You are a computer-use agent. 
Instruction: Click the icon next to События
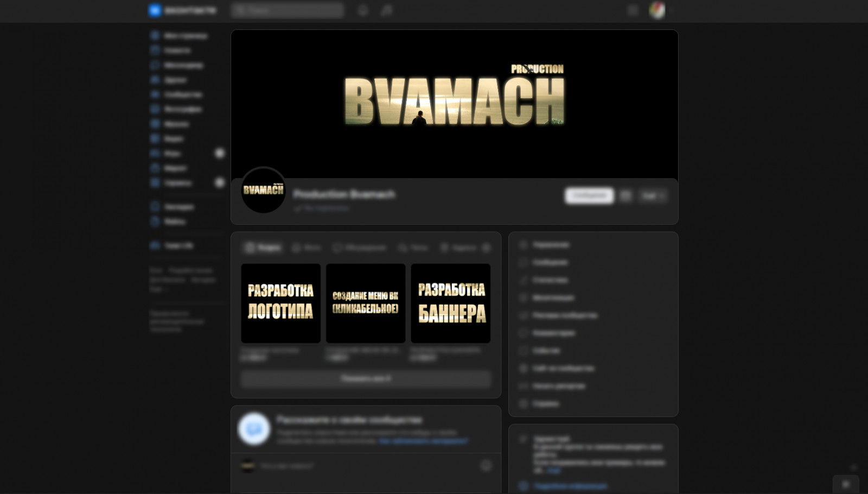click(x=524, y=351)
